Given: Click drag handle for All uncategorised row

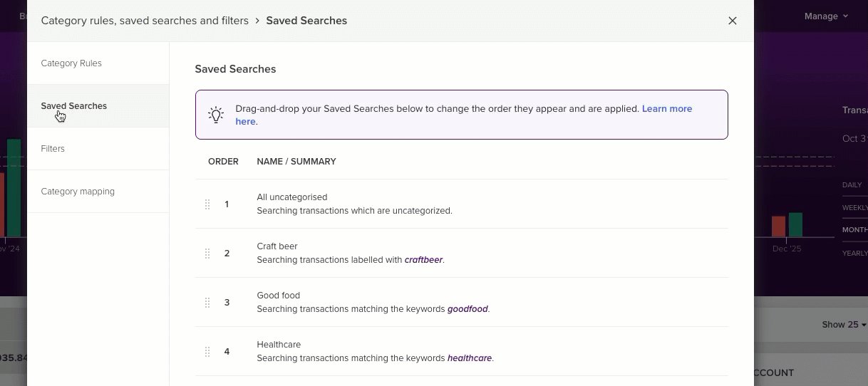Looking at the screenshot, I should pyautogui.click(x=207, y=204).
